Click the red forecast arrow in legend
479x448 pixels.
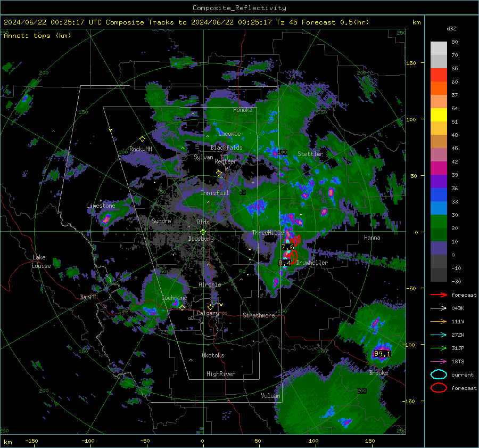click(439, 295)
